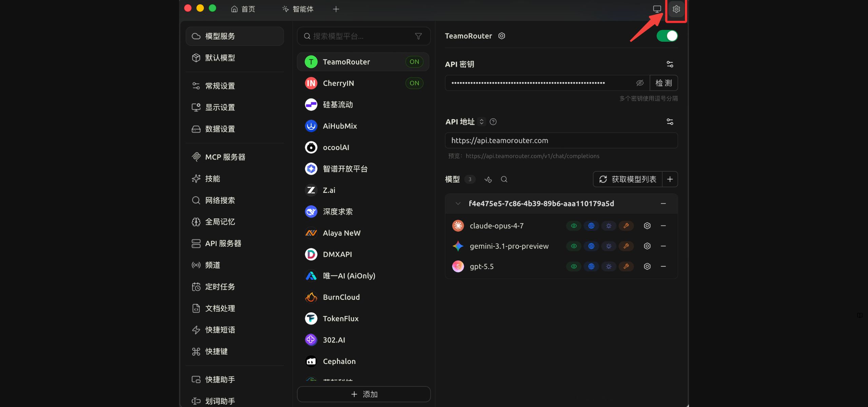Open the API 地址 type selector arrows
Viewport: 868px width, 407px height.
481,122
